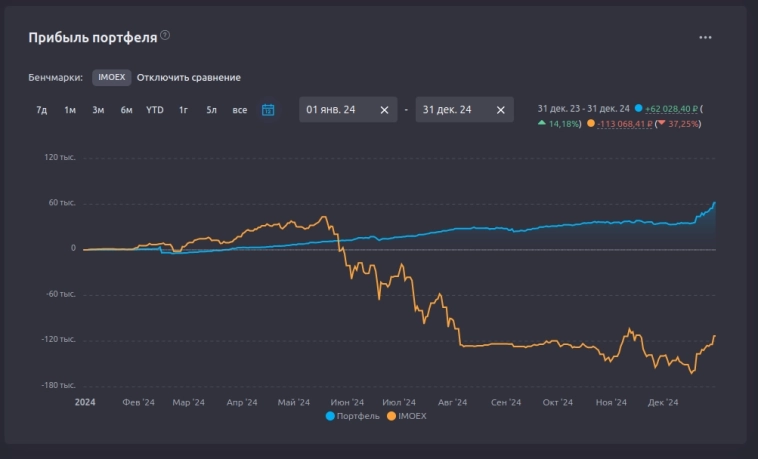Select the IMOEX benchmark chip
This screenshot has width=758, height=459.
click(111, 77)
